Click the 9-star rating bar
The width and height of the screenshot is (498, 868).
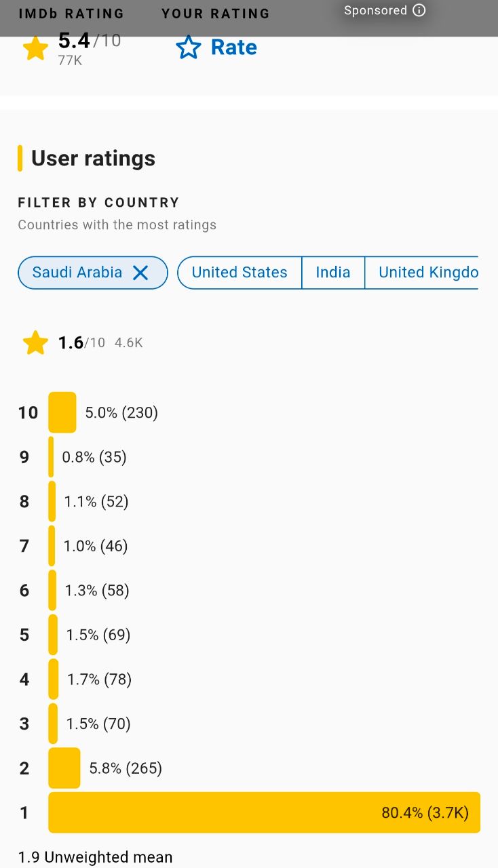(x=52, y=457)
